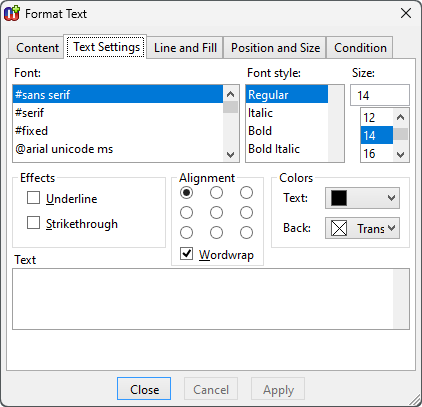Image resolution: width=422 pixels, height=407 pixels.
Task: Click font list scroll up arrow
Action: click(x=230, y=94)
